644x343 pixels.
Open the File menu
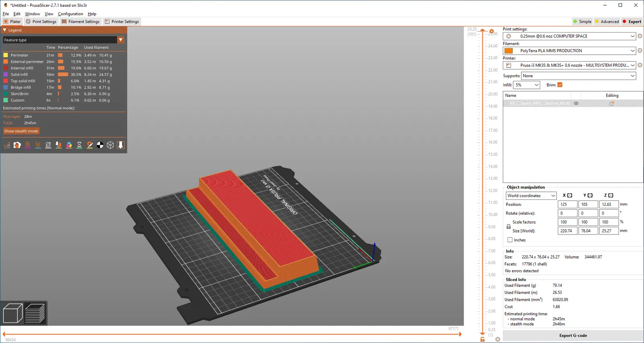[6, 14]
